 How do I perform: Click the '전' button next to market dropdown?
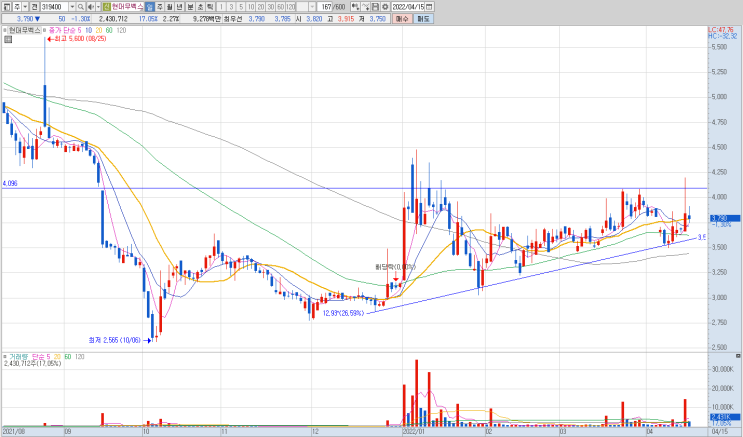tap(34, 7)
